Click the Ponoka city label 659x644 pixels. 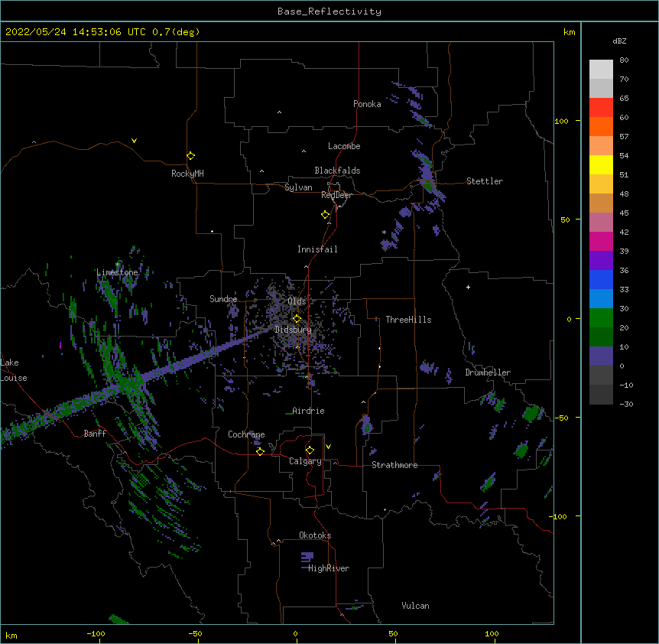pos(367,104)
